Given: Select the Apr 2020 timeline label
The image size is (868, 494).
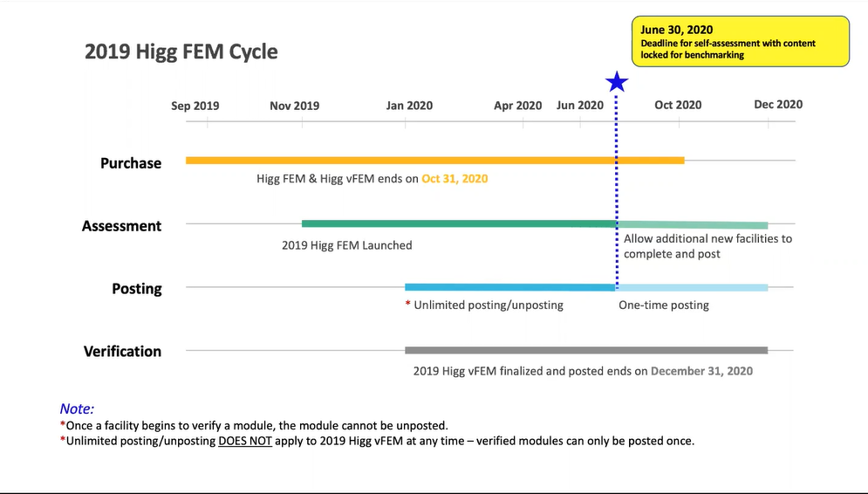Looking at the screenshot, I should (518, 106).
